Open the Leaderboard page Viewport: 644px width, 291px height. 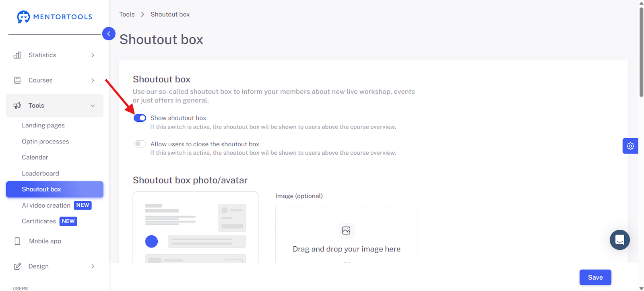tap(40, 173)
